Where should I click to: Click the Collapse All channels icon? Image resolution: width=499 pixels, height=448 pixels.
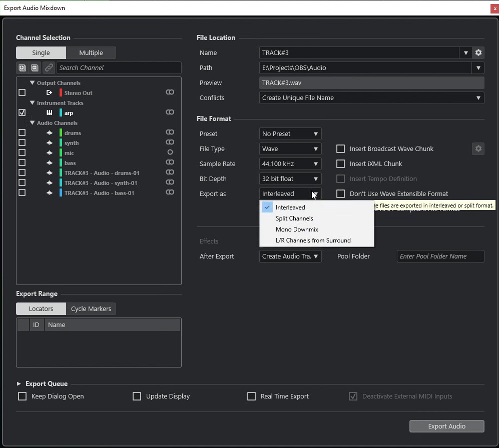[x=35, y=67]
